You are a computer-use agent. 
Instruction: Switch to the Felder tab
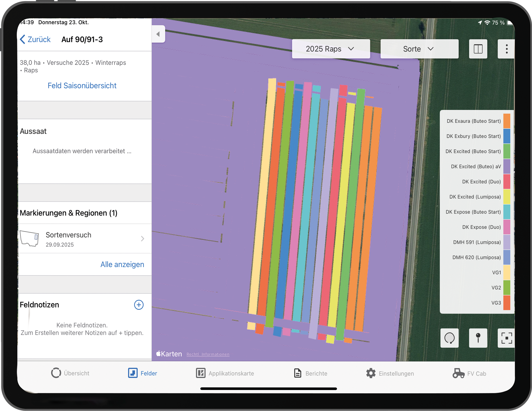pos(143,373)
